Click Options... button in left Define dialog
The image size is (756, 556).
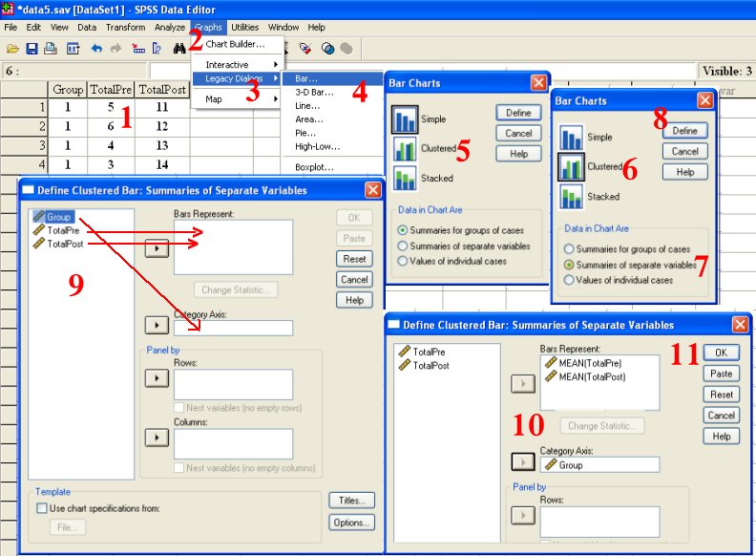[x=352, y=523]
